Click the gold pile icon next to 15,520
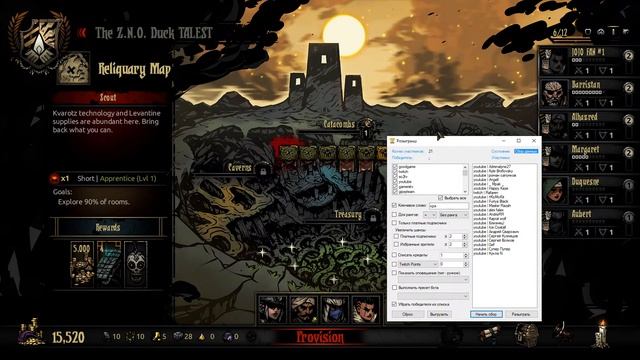The height and width of the screenshot is (360, 640). pyautogui.click(x=32, y=332)
